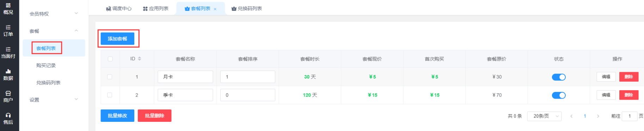The height and width of the screenshot is (131, 644).
Task: Toggle the status switch for 月卡
Action: pos(559,77)
